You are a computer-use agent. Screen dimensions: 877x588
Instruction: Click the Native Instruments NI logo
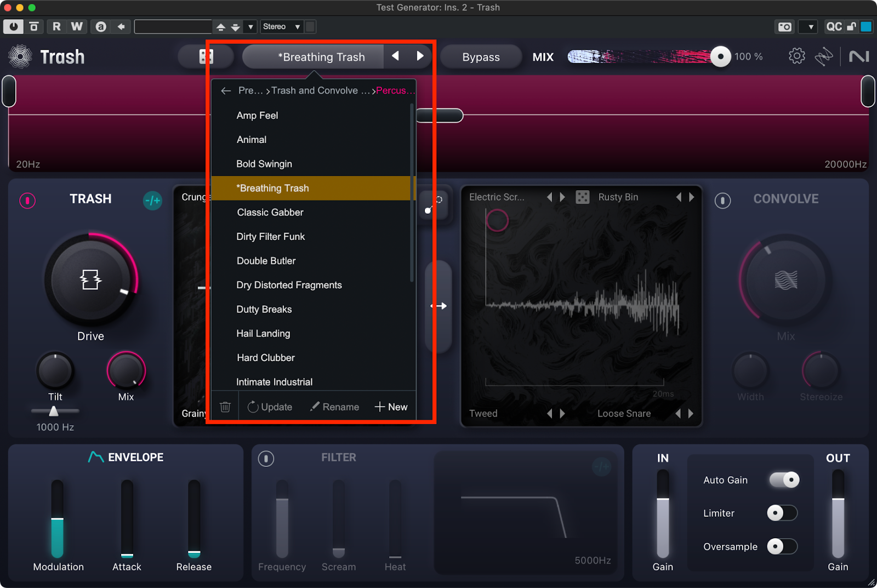pyautogui.click(x=859, y=56)
